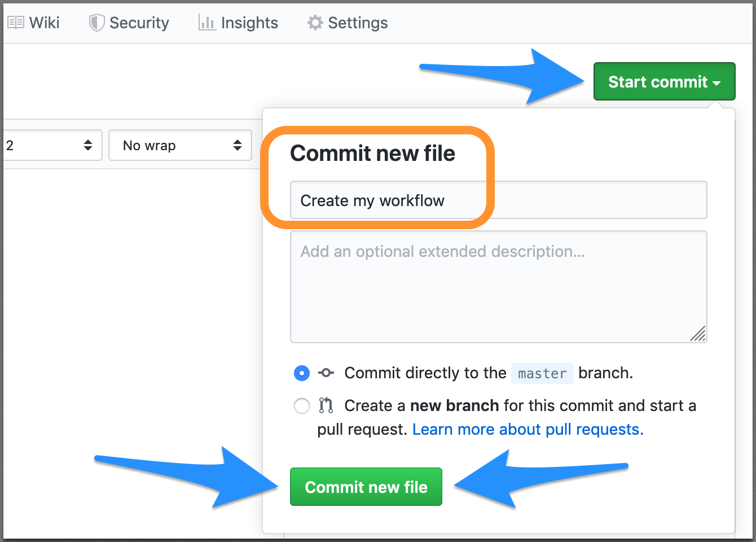Open the No wrap dropdown

(179, 145)
